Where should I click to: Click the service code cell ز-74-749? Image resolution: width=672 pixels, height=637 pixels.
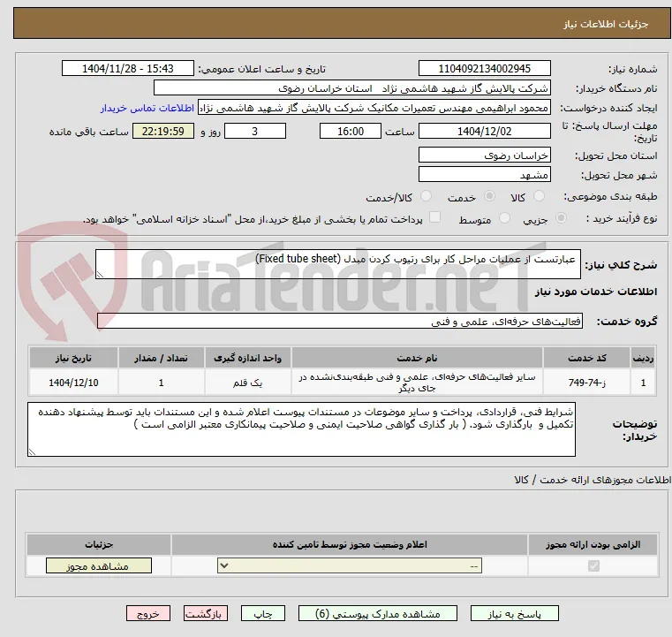coord(586,383)
